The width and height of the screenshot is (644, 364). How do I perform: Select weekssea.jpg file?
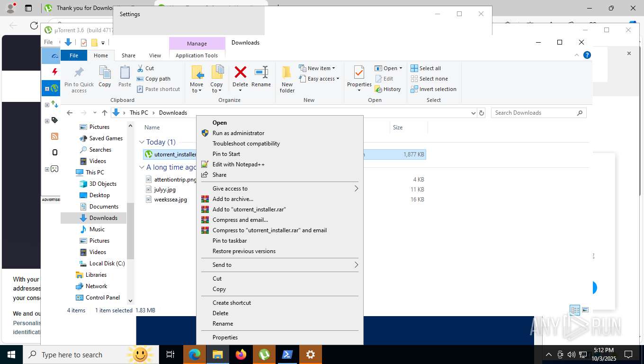[170, 200]
